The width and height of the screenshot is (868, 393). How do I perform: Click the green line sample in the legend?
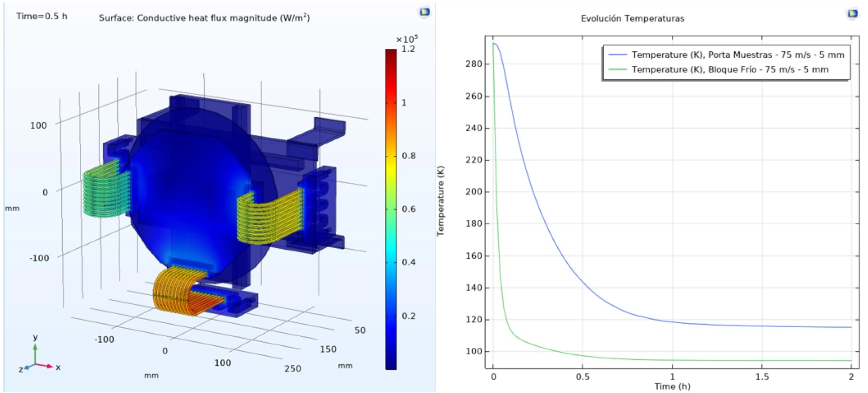coord(618,70)
